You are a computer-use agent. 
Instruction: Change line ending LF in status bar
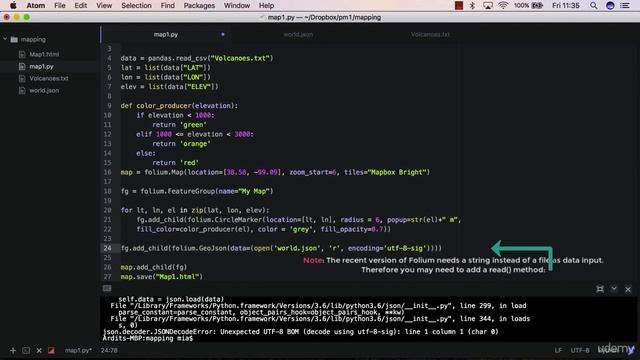pyautogui.click(x=558, y=350)
